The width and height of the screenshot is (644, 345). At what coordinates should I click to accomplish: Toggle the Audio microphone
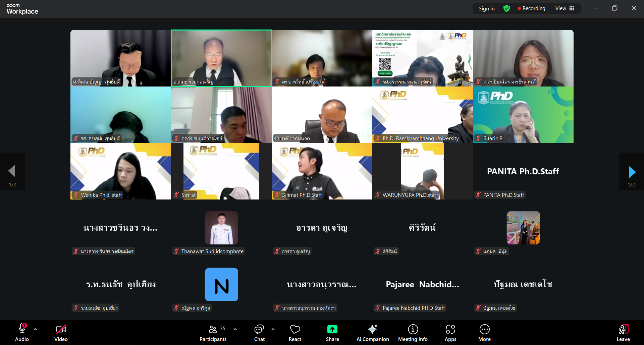point(22,329)
